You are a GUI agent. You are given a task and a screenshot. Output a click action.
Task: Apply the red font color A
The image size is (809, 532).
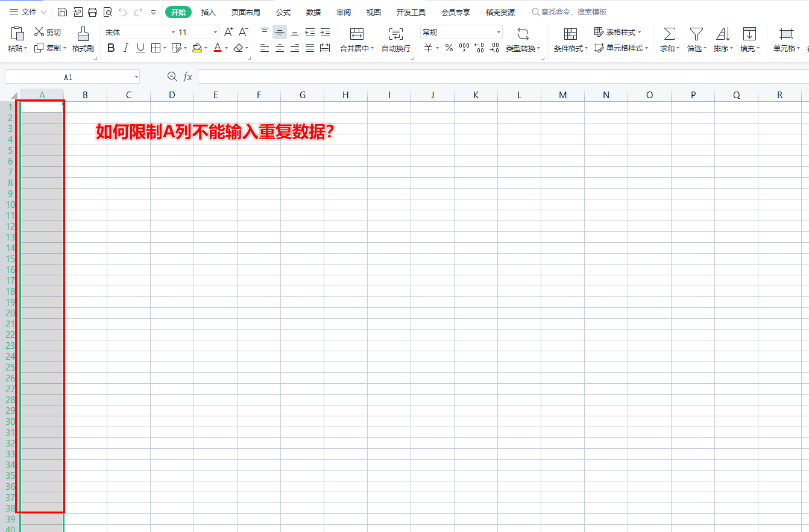click(x=218, y=48)
